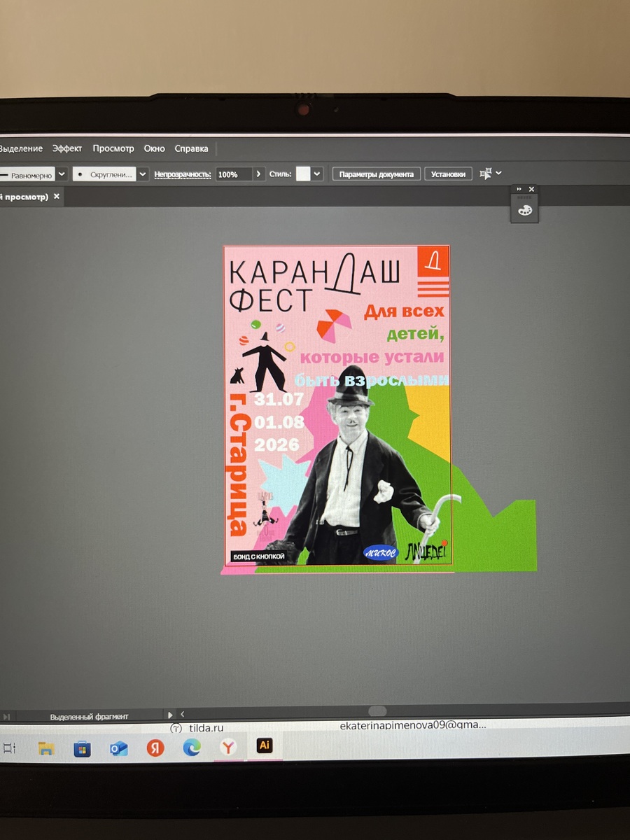Close the floating color panel
The width and height of the screenshot is (630, 840).
[x=531, y=189]
